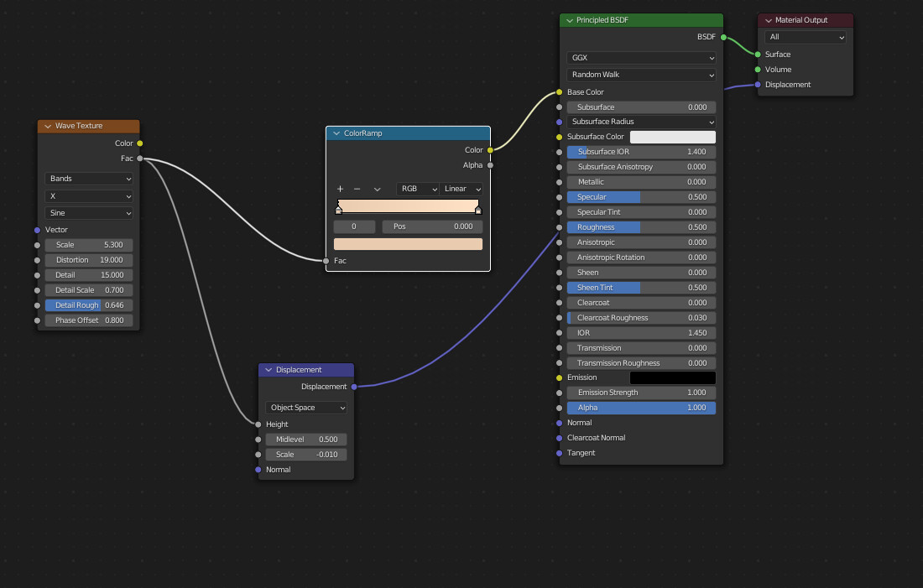Click the ColorRamp Alpha output socket

click(x=490, y=165)
